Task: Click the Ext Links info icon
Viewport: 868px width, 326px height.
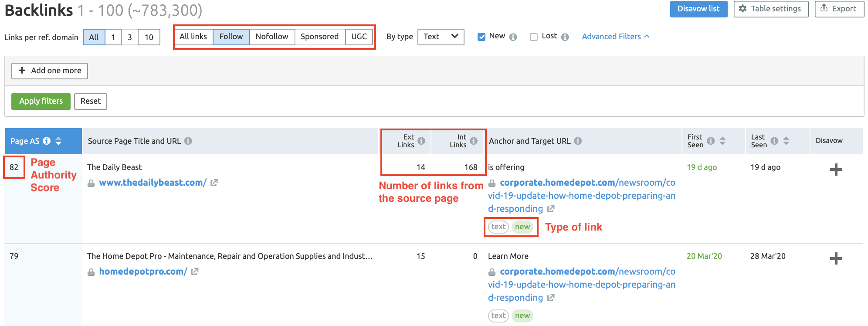Action: click(x=421, y=141)
